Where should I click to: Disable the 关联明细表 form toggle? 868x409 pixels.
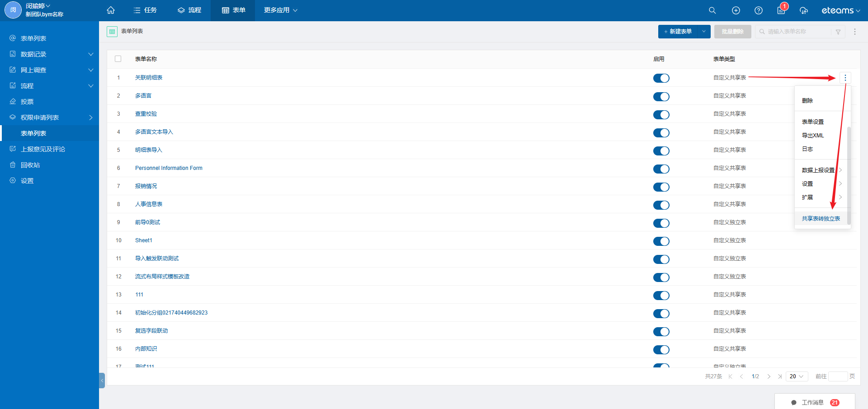(x=661, y=78)
